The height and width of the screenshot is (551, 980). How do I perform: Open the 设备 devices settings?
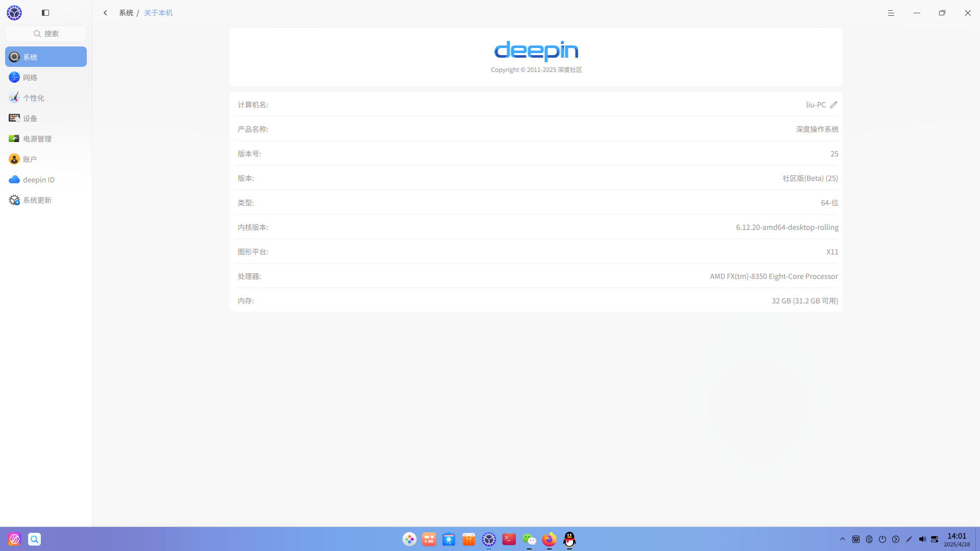(46, 118)
